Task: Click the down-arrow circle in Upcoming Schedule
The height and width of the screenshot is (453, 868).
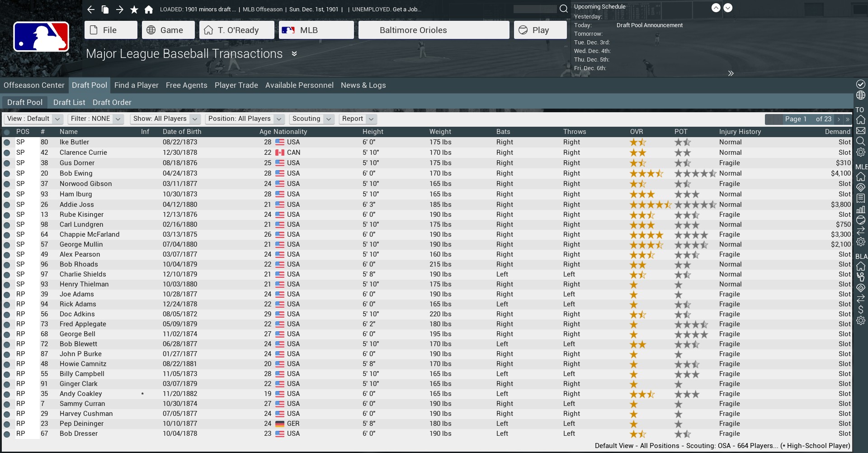Action: [728, 8]
